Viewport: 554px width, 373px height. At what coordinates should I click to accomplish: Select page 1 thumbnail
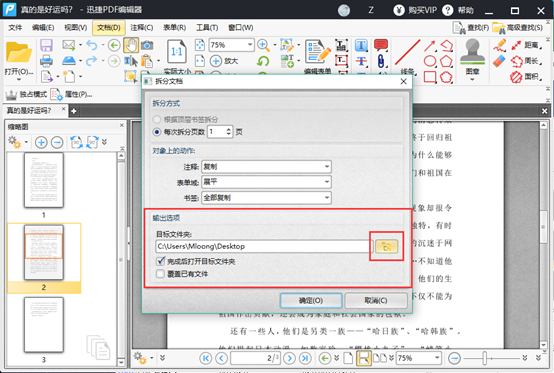click(44, 180)
